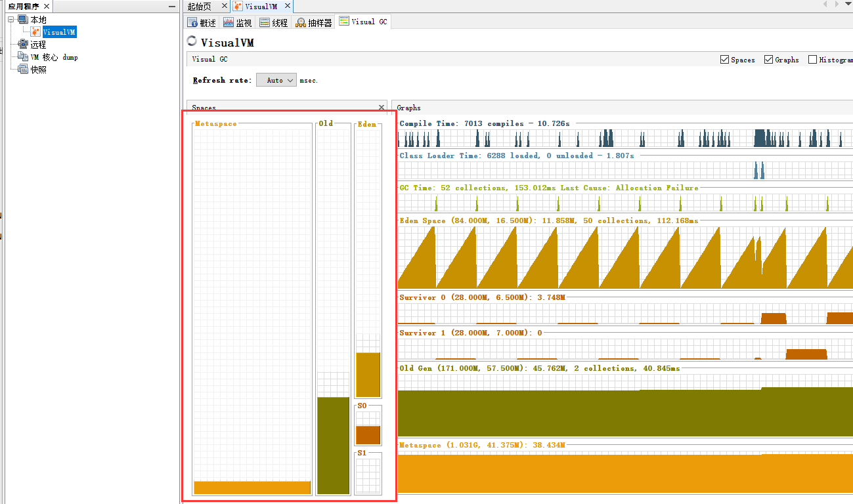Viewport: 853px width, 504px height.
Task: Select the Visual GC tab
Action: (363, 22)
